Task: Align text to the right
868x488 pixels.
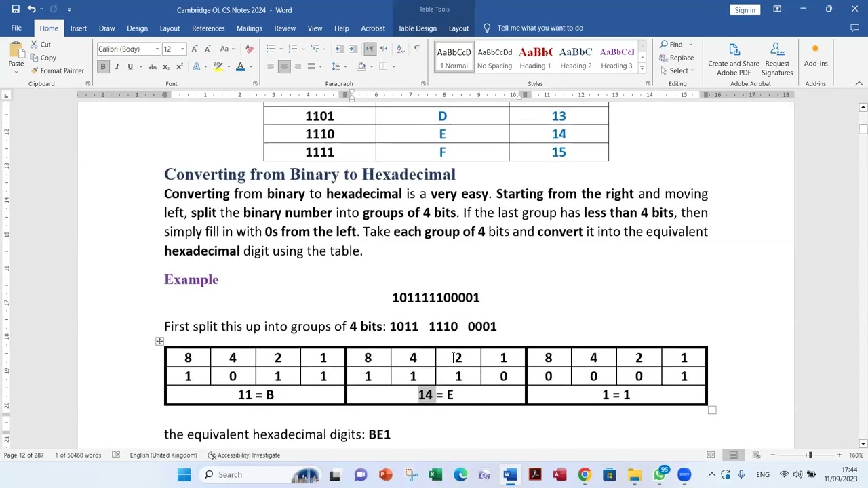Action: 298,66
